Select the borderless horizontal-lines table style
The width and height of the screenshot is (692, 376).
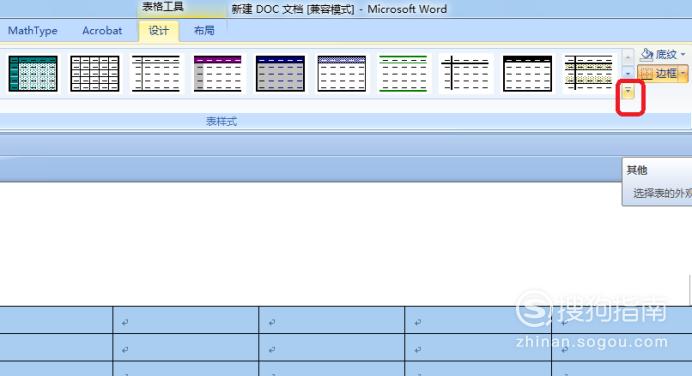pyautogui.click(x=156, y=74)
